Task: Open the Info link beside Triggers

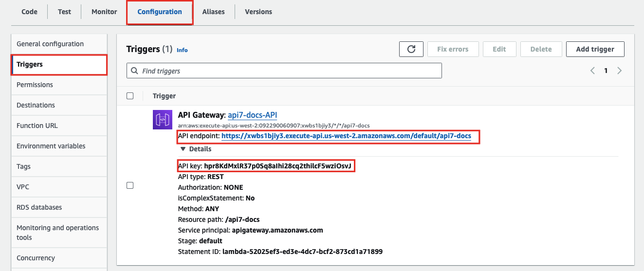Action: [x=182, y=50]
